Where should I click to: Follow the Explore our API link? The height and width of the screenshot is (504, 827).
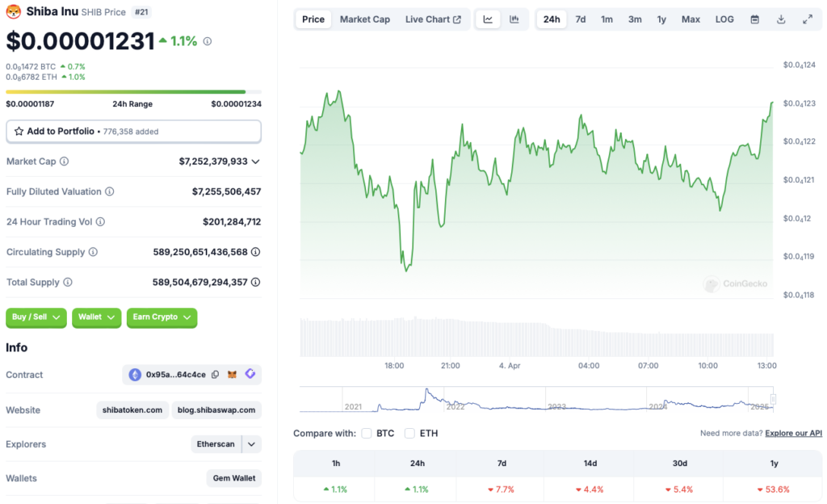[793, 434]
